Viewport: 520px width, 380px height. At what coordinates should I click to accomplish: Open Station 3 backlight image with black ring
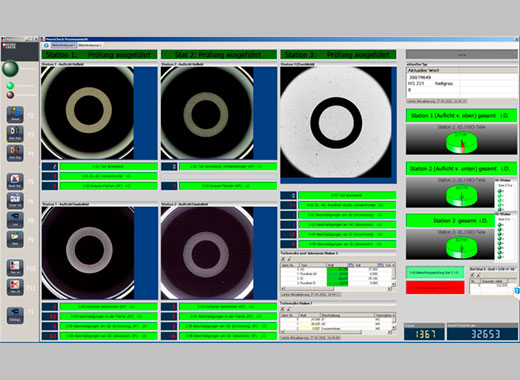(x=336, y=122)
